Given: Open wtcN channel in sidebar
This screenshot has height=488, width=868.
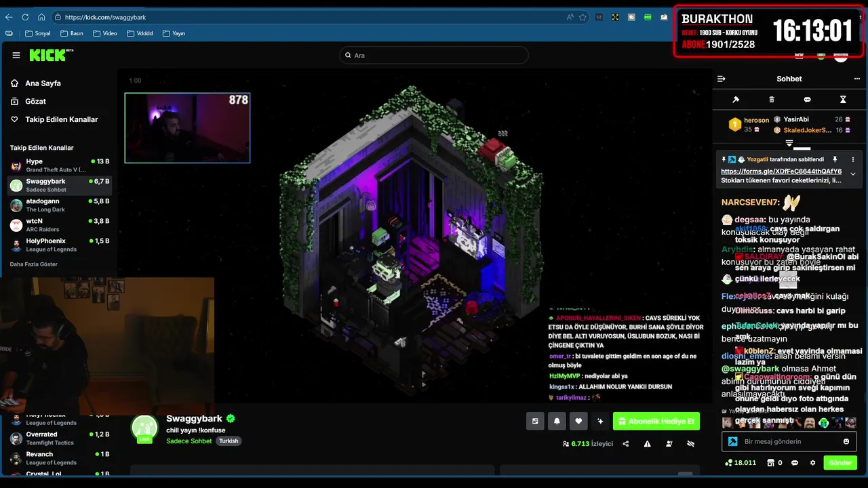Looking at the screenshot, I should coord(60,225).
